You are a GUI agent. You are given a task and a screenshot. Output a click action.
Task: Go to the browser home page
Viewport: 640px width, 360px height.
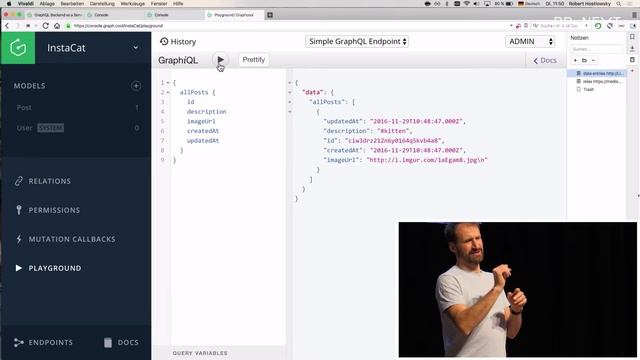[x=57, y=25]
